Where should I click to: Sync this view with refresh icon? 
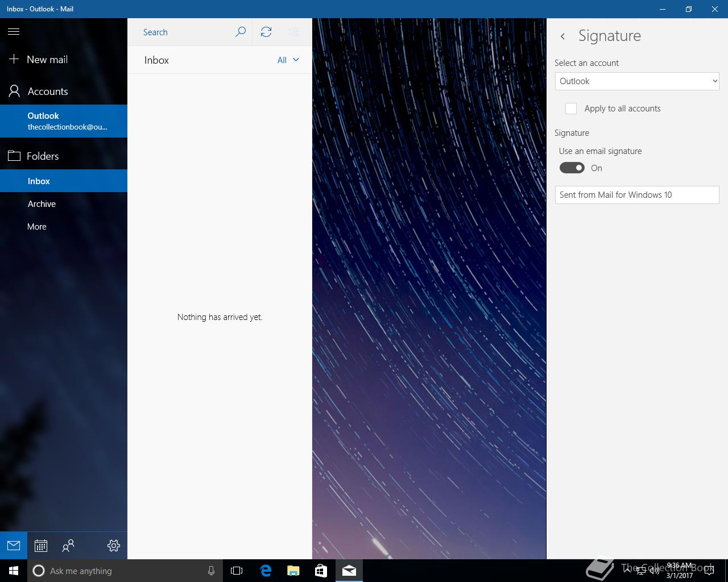pyautogui.click(x=266, y=32)
